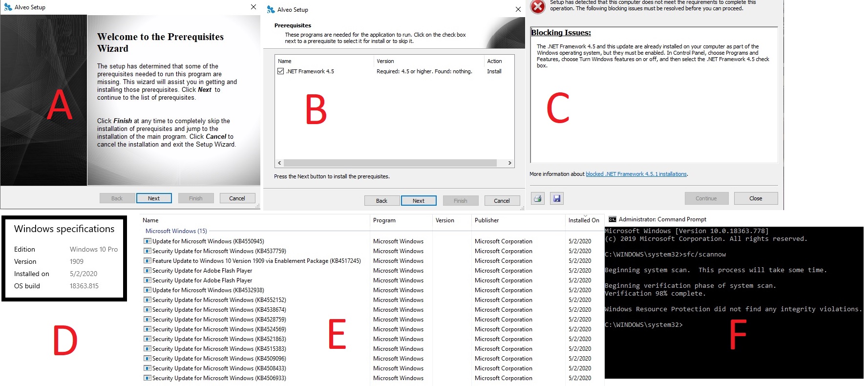
Task: Click icon beside Security Update KB4509096 row
Action: (147, 359)
